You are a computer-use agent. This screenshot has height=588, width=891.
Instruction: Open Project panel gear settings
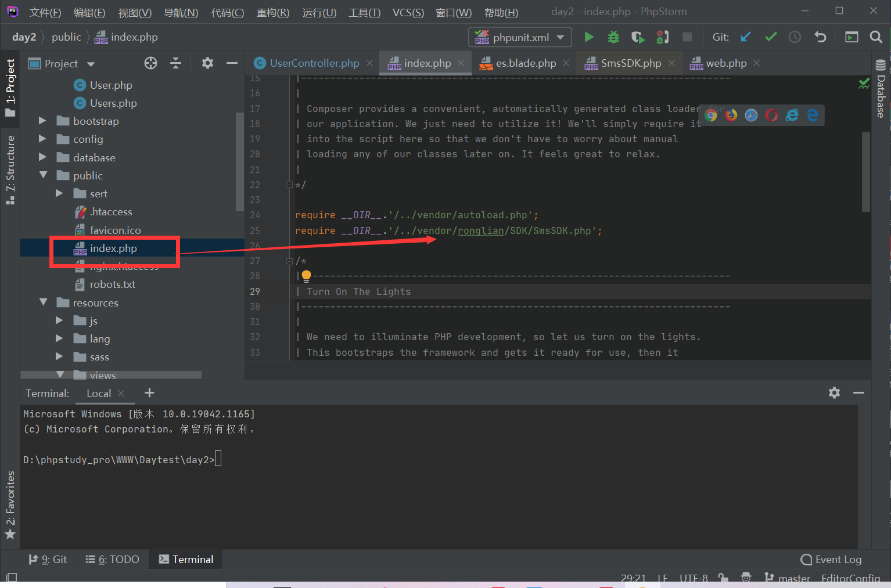click(207, 63)
